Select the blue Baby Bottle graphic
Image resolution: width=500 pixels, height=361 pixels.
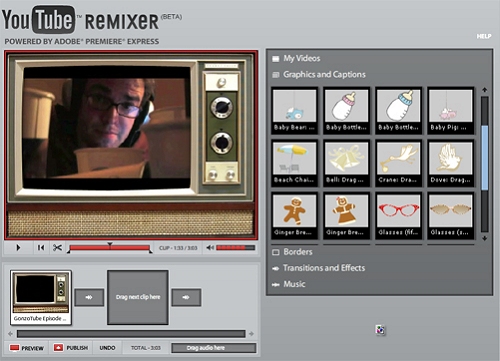coord(398,111)
